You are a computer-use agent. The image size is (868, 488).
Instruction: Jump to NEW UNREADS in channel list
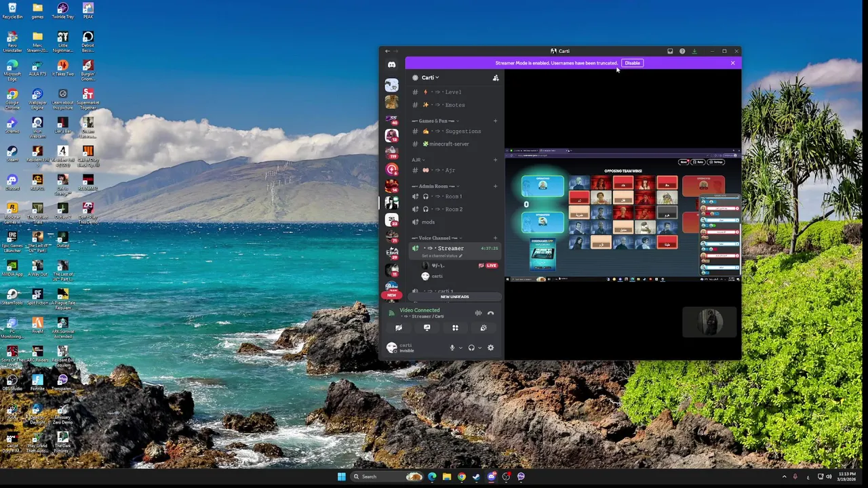454,297
